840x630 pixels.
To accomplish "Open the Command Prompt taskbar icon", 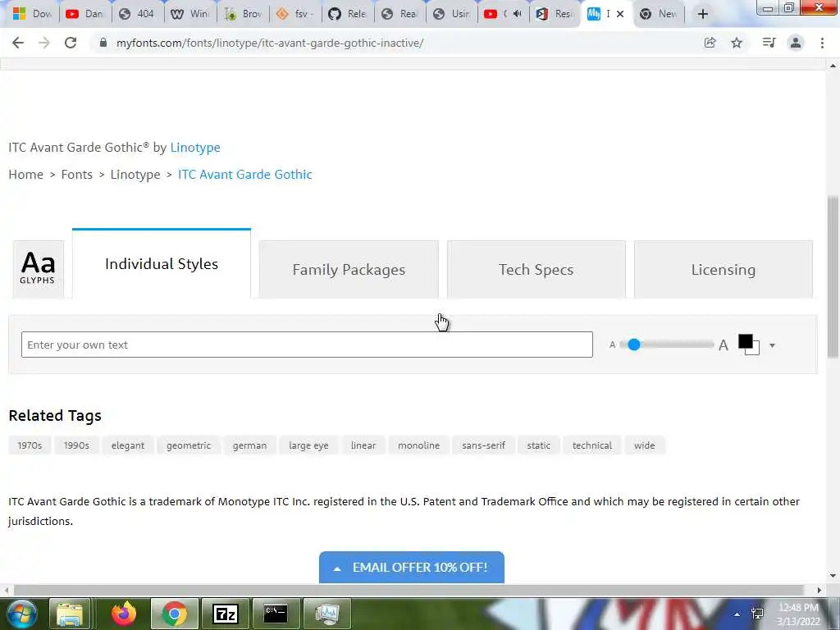I will tap(276, 614).
